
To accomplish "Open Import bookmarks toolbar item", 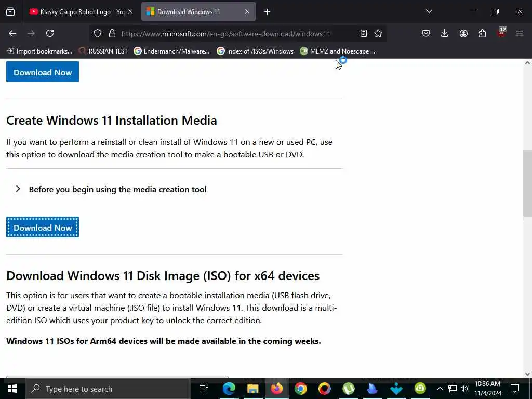I will pyautogui.click(x=39, y=51).
